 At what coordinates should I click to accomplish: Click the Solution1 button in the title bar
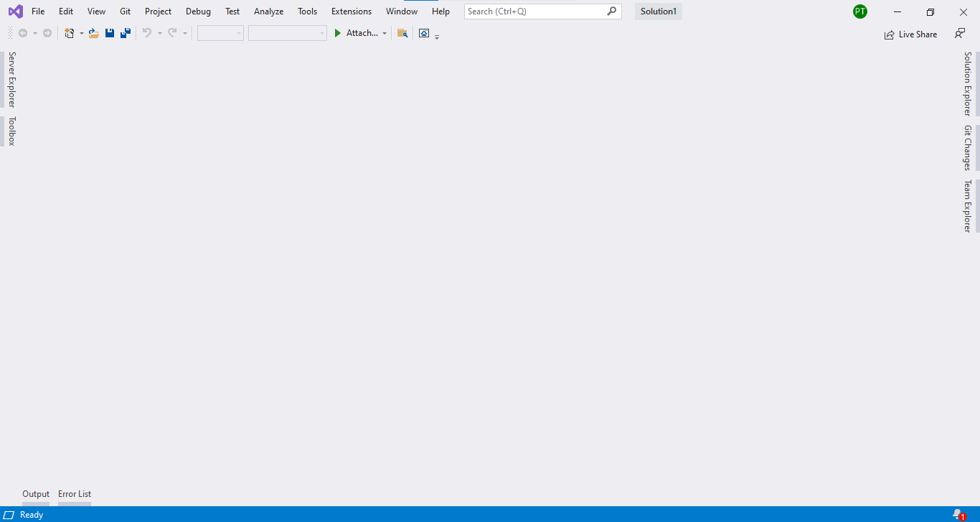click(x=657, y=11)
